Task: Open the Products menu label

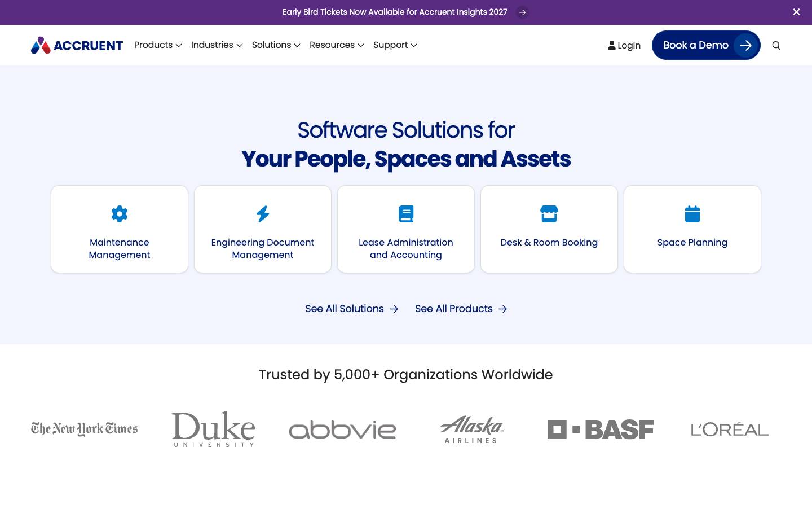Action: pos(153,45)
